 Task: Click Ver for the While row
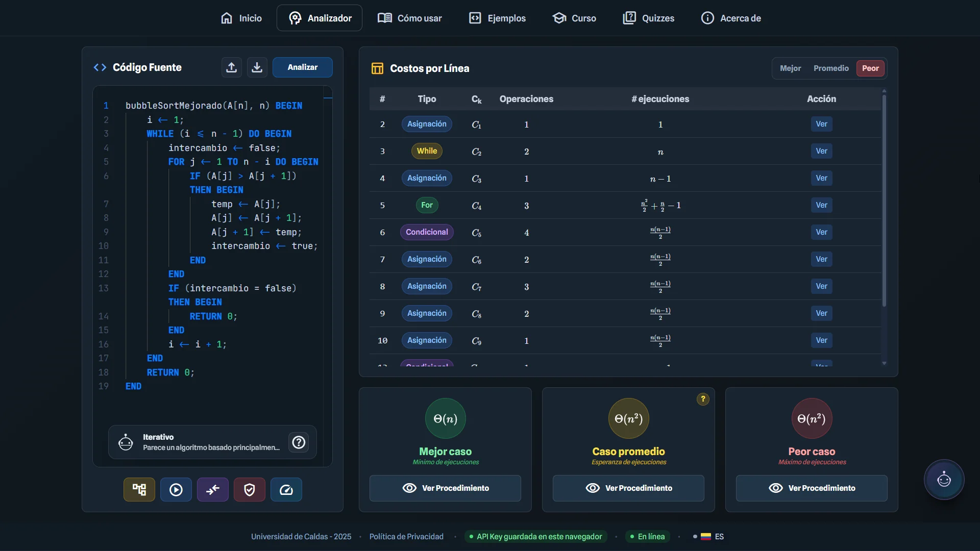821,151
